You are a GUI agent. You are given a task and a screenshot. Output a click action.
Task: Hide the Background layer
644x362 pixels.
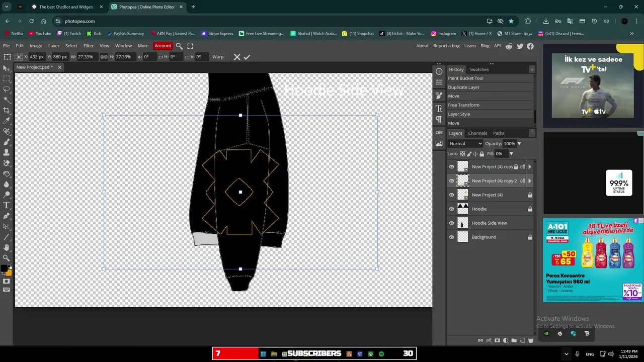coord(451,237)
